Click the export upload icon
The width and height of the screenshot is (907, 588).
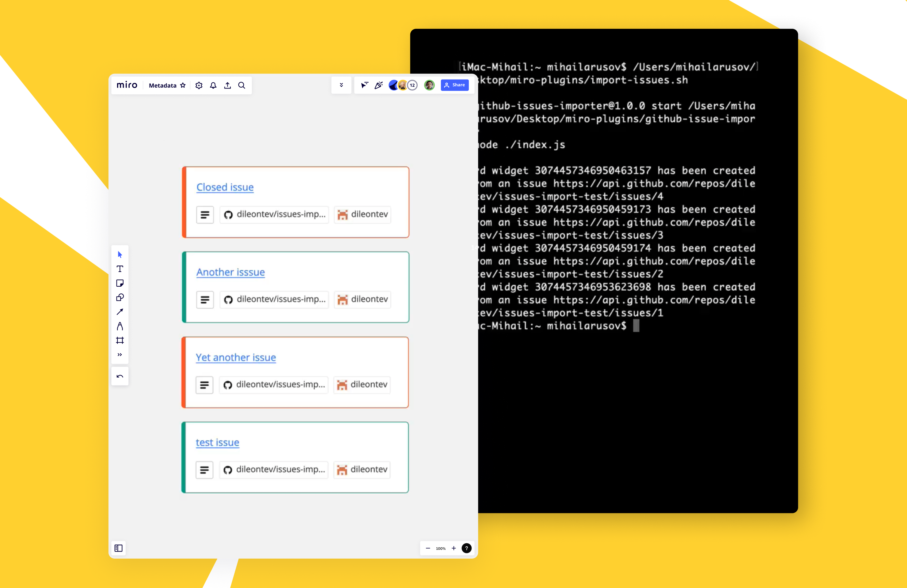coord(227,85)
